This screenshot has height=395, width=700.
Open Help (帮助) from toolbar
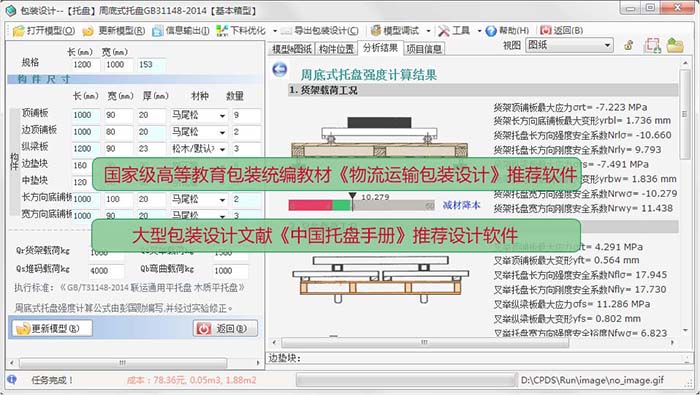click(491, 31)
